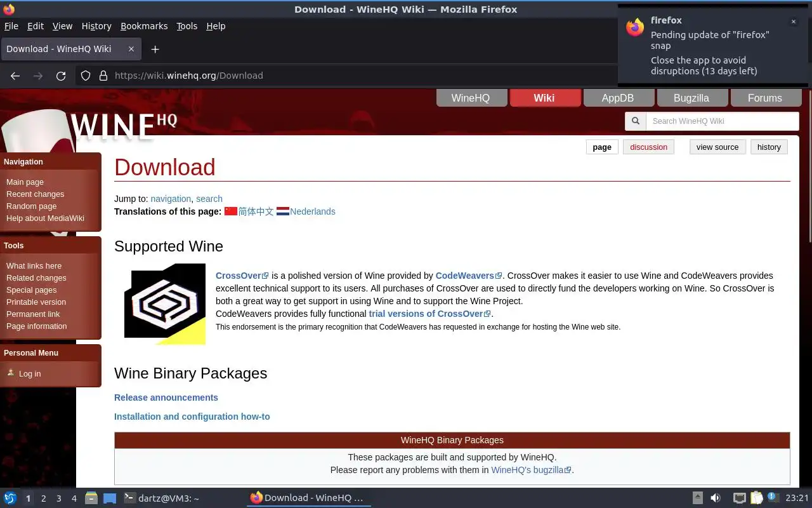Switch to virtual desktop 3
The image size is (812, 508).
click(x=59, y=498)
